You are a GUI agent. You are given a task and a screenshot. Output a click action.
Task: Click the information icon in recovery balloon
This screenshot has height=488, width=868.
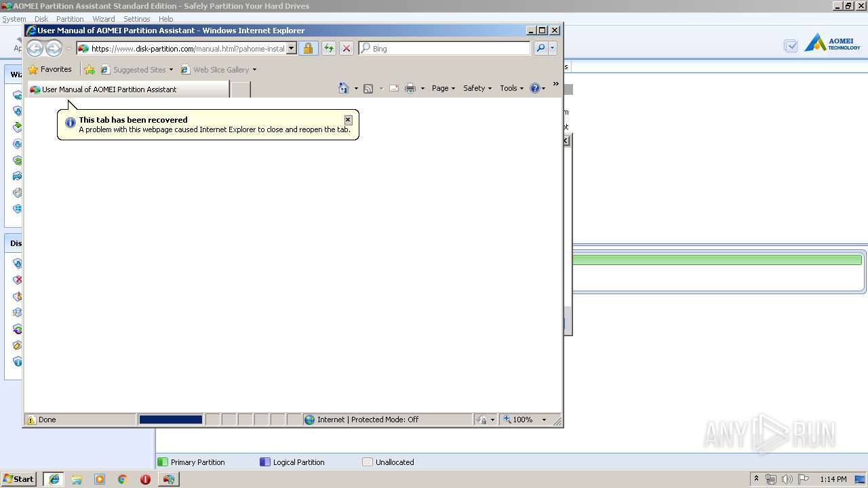[70, 123]
